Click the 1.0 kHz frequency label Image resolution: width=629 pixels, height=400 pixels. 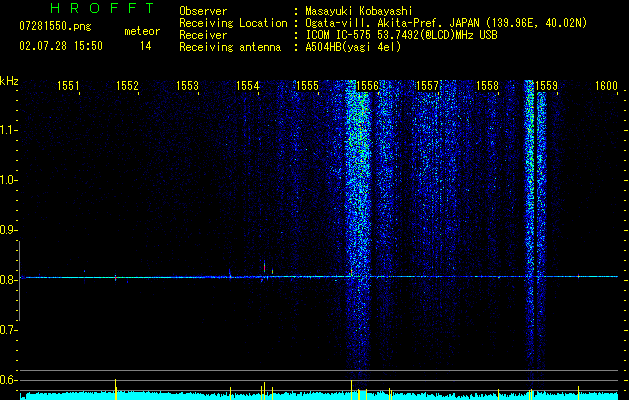[x=7, y=180]
